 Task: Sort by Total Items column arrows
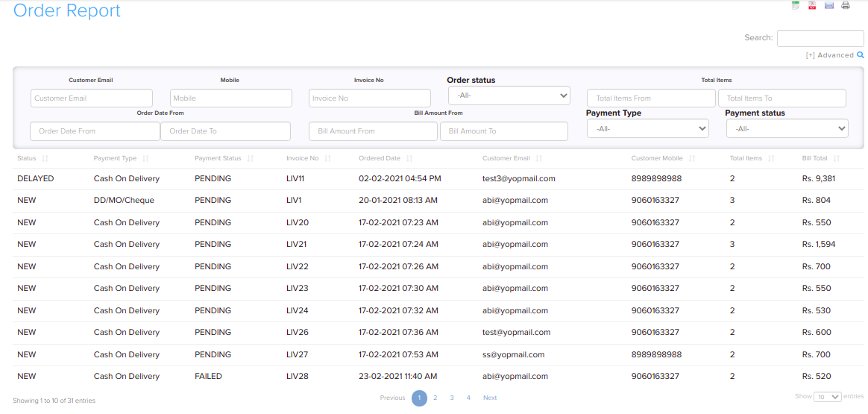[x=771, y=158]
